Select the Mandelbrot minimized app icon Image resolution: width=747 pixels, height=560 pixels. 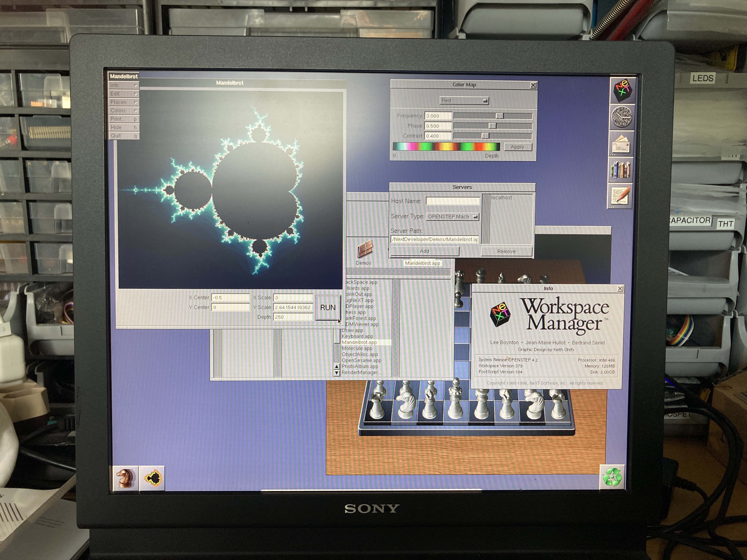(x=152, y=478)
